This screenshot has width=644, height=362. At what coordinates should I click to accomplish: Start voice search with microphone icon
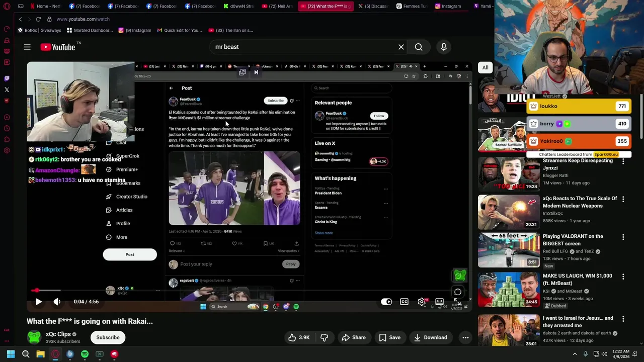coord(444,47)
